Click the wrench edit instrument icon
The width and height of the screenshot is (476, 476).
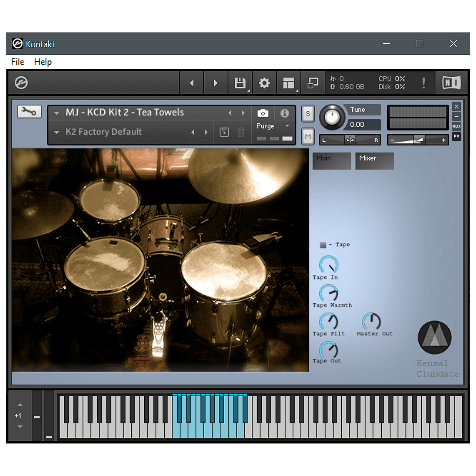[30, 112]
